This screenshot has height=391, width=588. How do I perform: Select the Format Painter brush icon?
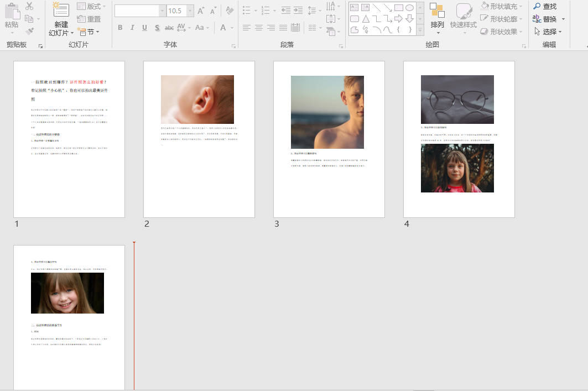tap(29, 32)
